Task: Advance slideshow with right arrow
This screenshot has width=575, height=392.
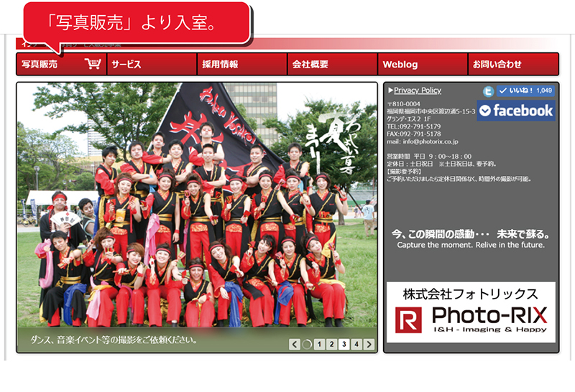Action: tap(369, 345)
